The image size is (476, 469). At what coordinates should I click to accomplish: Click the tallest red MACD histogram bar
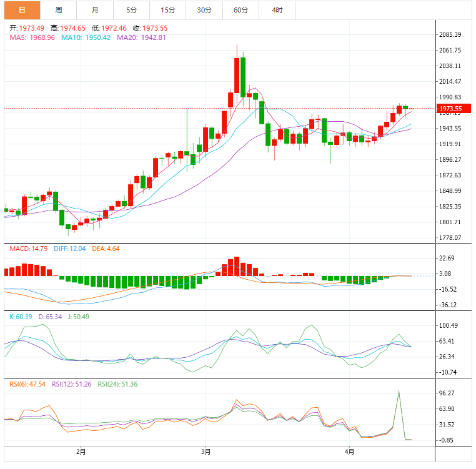[237, 266]
